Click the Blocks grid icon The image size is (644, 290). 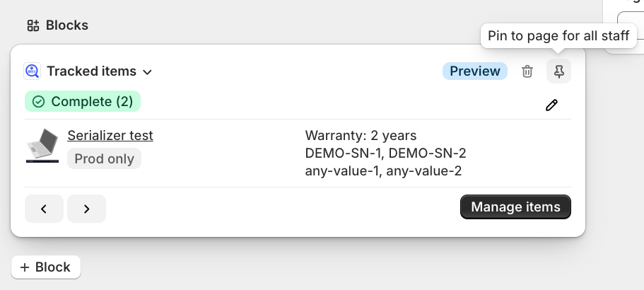[33, 25]
